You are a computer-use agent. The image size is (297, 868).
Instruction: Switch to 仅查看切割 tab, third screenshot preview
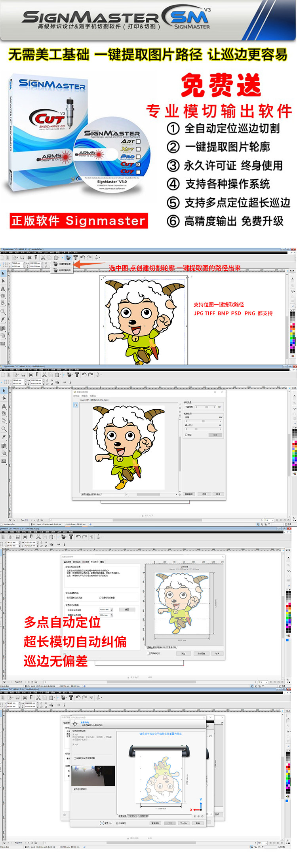coord(171,648)
